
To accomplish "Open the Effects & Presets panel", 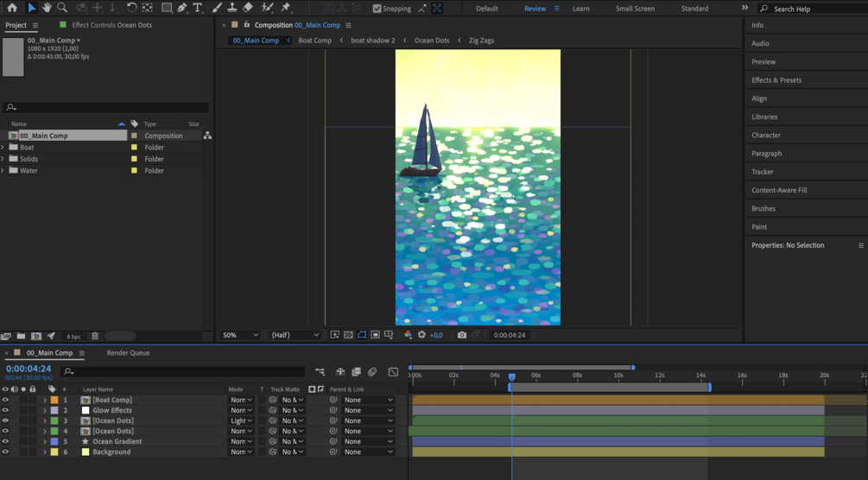I will (x=776, y=80).
